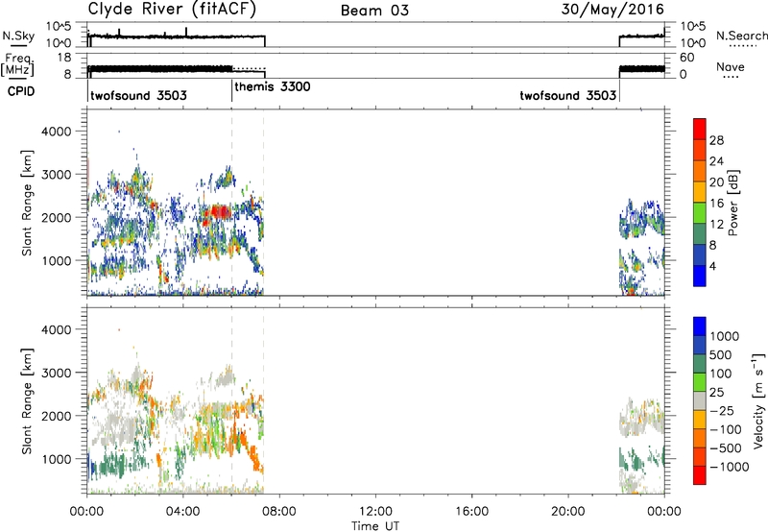Click the 'Beam 03' label
The height and width of the screenshot is (532, 768).
click(374, 11)
